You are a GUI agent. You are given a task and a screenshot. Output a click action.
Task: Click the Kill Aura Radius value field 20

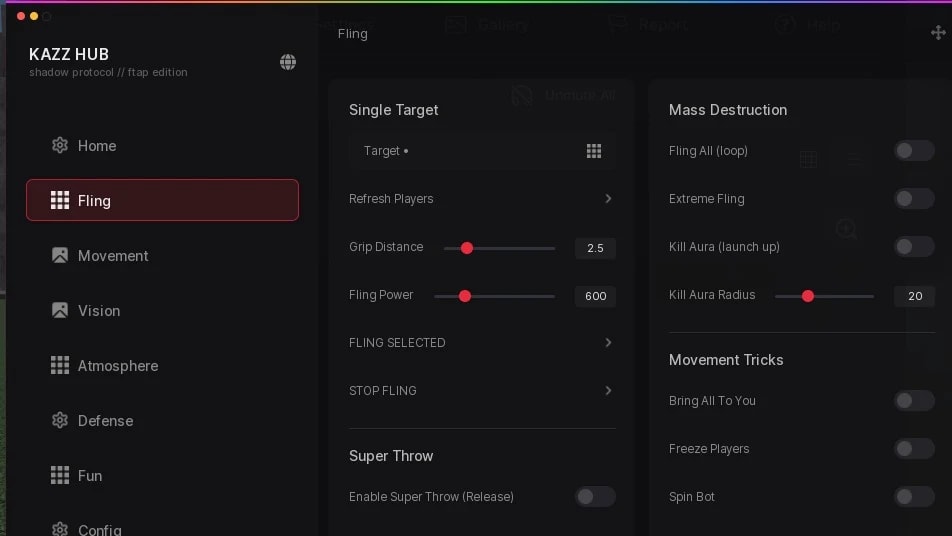pyautogui.click(x=914, y=296)
